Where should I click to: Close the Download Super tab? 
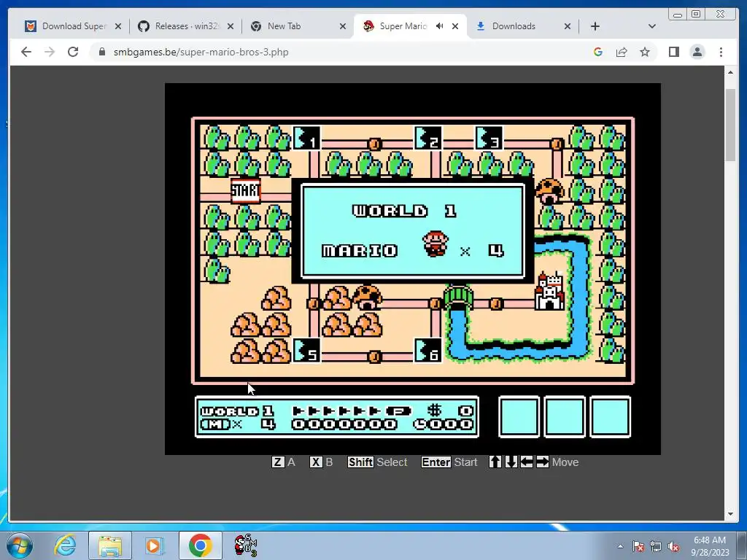point(118,27)
